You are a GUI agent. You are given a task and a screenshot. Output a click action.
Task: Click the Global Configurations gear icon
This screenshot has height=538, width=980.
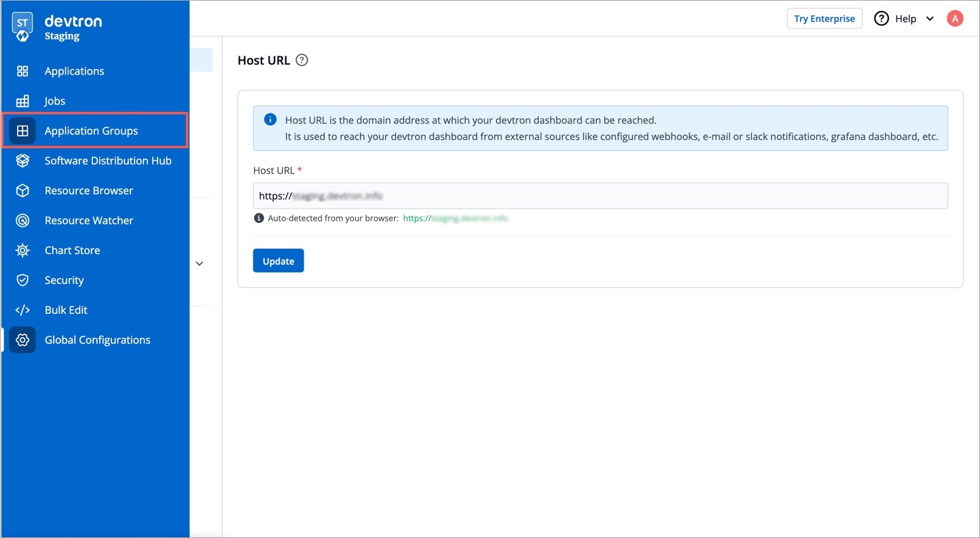click(22, 340)
